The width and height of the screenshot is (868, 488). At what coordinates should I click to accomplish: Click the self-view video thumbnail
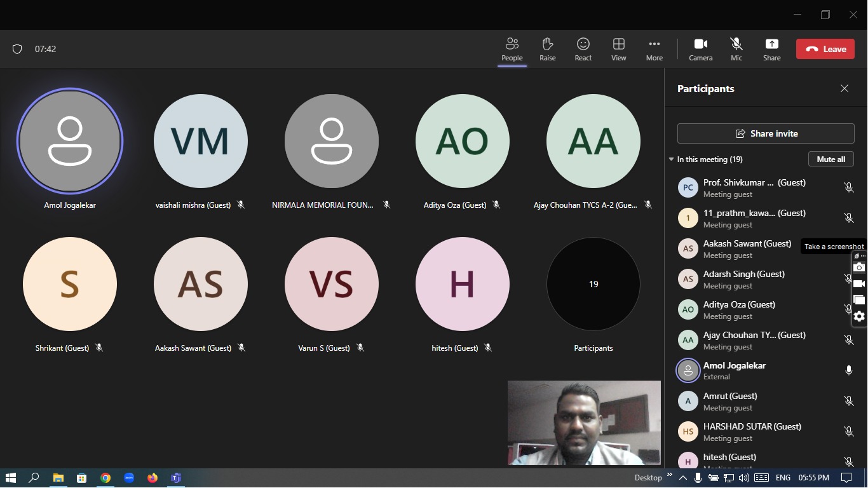point(584,423)
